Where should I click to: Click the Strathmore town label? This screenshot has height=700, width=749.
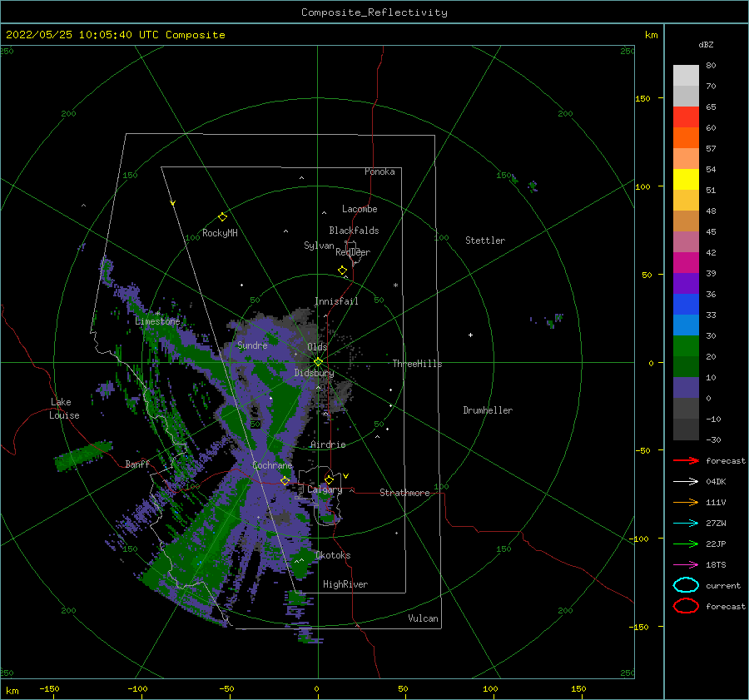[x=404, y=493]
